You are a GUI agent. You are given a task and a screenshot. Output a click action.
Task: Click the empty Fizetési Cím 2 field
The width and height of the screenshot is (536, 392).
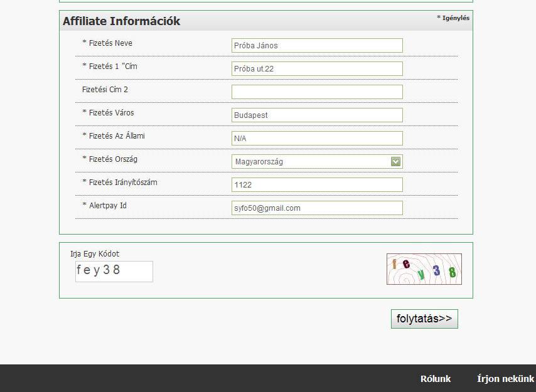[x=317, y=92]
